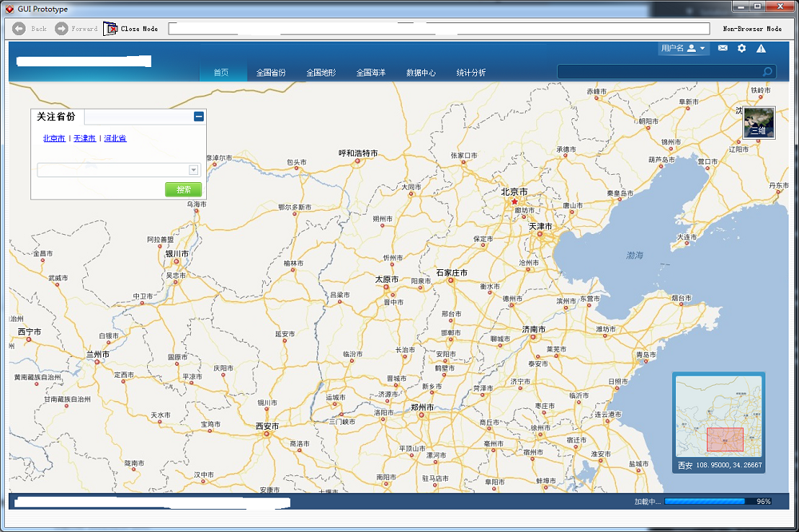The width and height of the screenshot is (799, 532).
Task: Click the 大连市 map label
Action: (686, 237)
